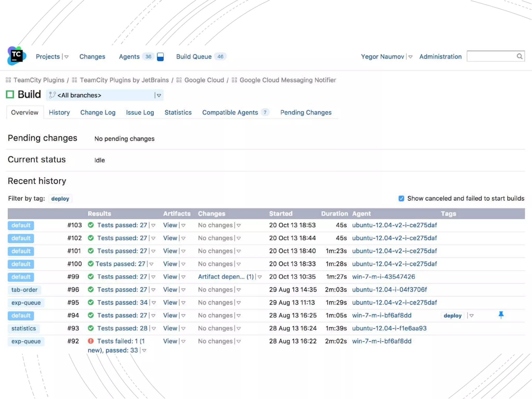Open agent link win-7-m-i-43547426

(x=383, y=277)
